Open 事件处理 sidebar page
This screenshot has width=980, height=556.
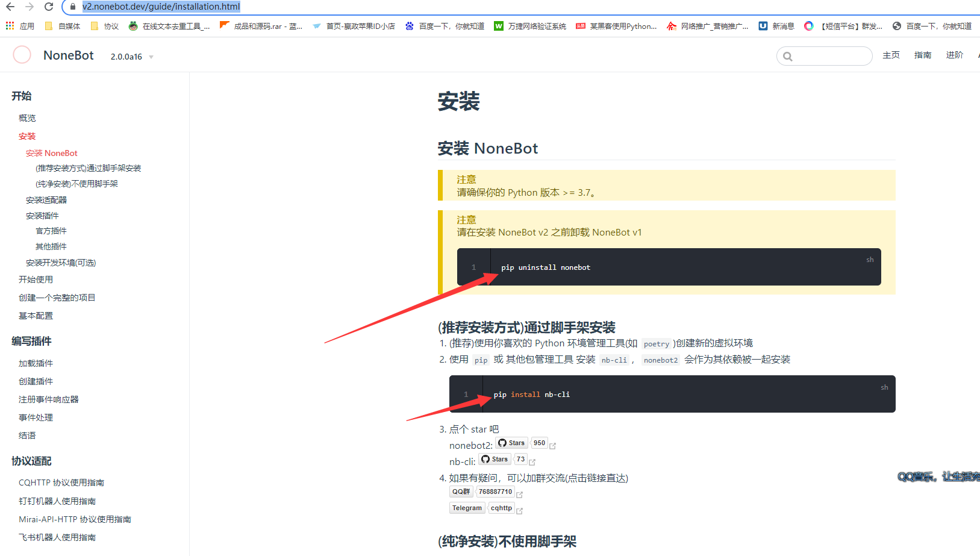36,417
